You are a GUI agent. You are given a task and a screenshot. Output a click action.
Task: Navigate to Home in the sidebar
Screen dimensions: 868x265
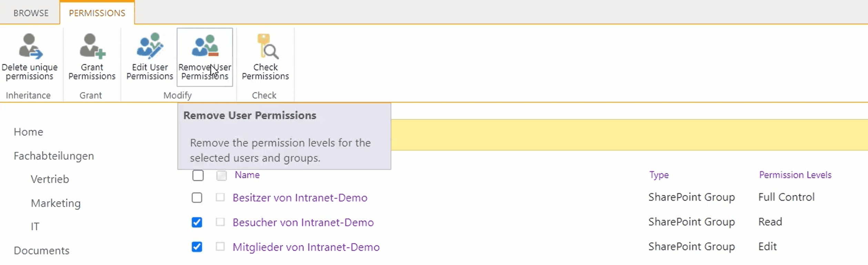[x=28, y=131]
